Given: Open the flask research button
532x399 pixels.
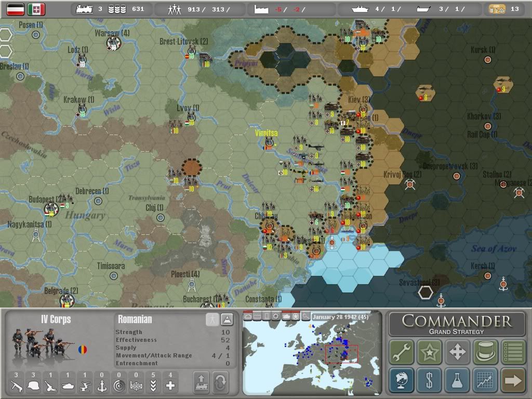Looking at the screenshot, I should (x=457, y=380).
